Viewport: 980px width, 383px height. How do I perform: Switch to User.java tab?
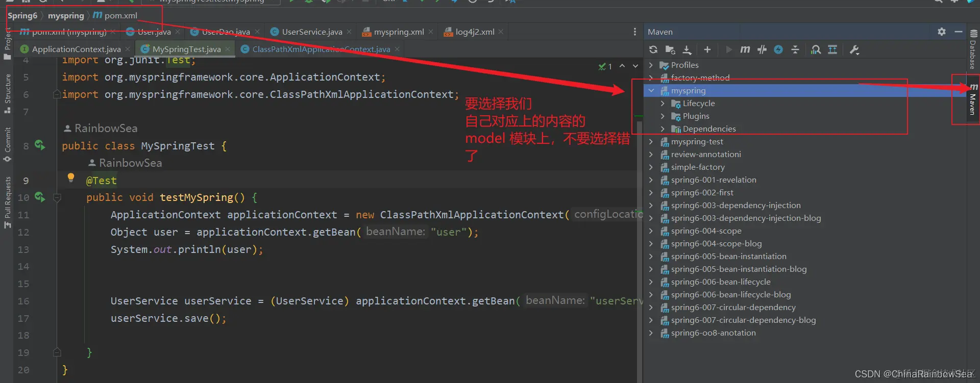pos(154,32)
